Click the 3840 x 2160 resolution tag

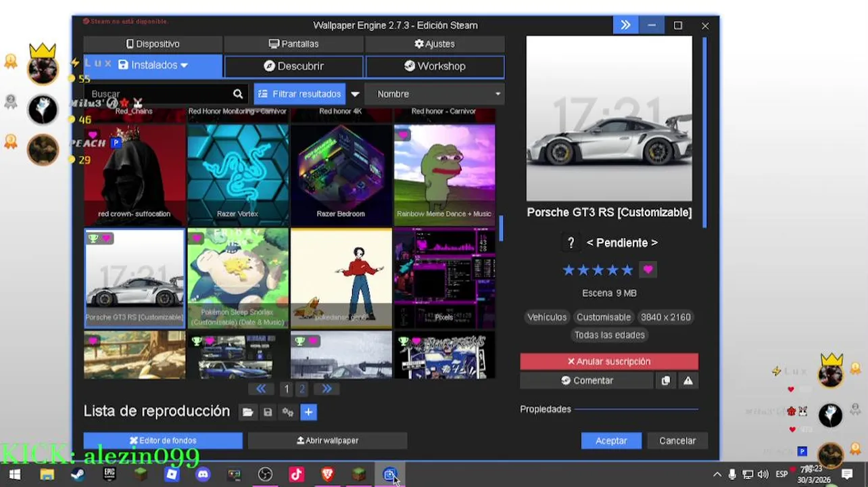click(666, 317)
